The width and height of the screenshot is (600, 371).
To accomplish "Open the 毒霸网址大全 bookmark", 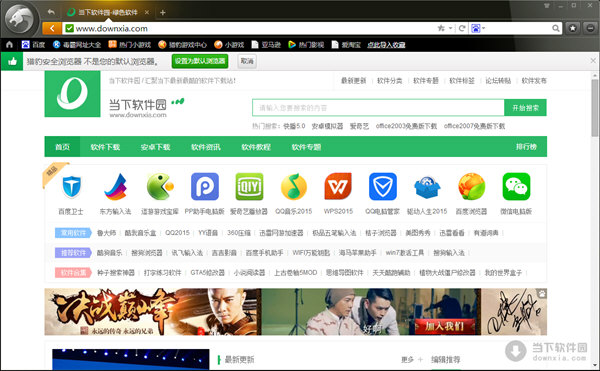I will 77,45.
